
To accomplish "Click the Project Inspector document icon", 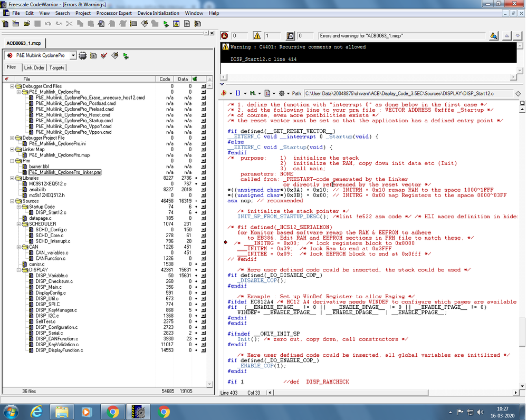I will pyautogui.click(x=187, y=24).
